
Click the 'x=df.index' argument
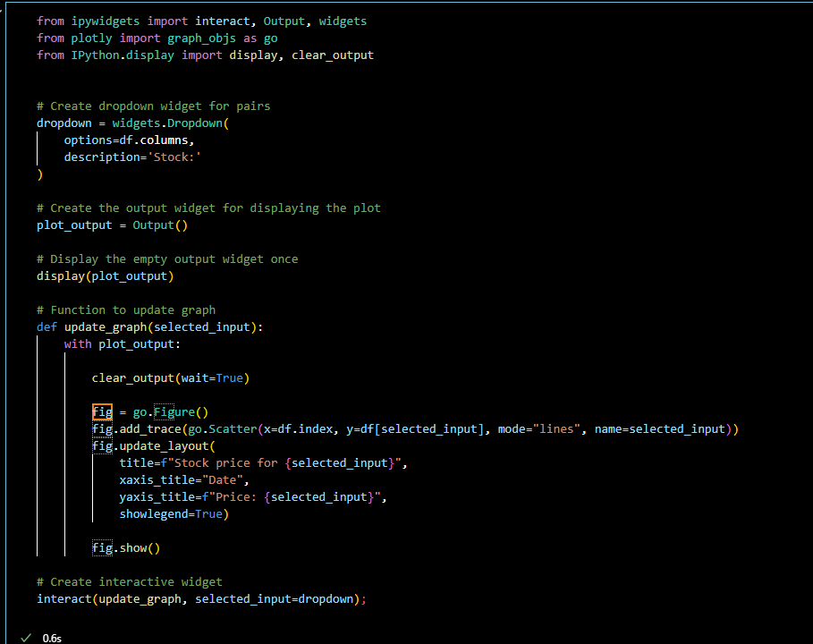pyautogui.click(x=298, y=429)
